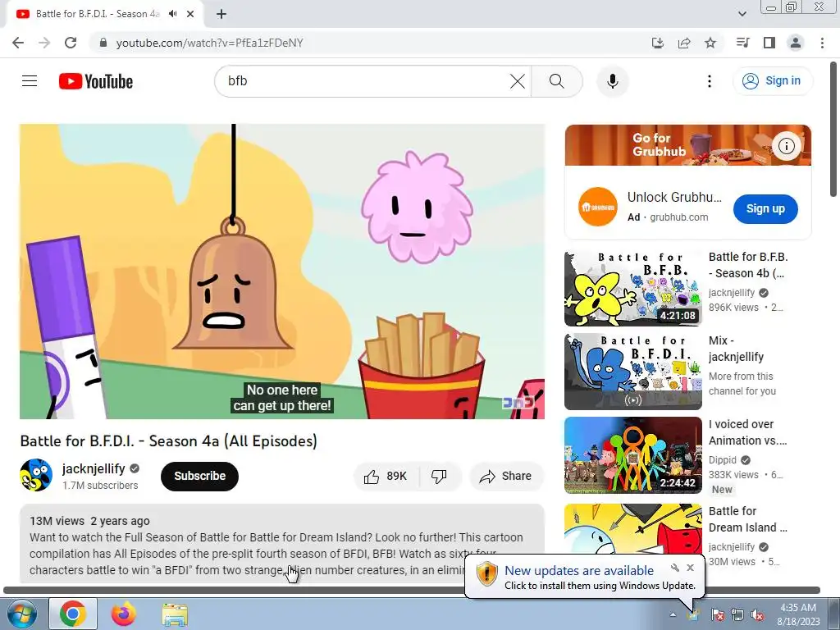Pause the video by clicking the player
Viewport: 840px width, 630px height.
(x=282, y=271)
